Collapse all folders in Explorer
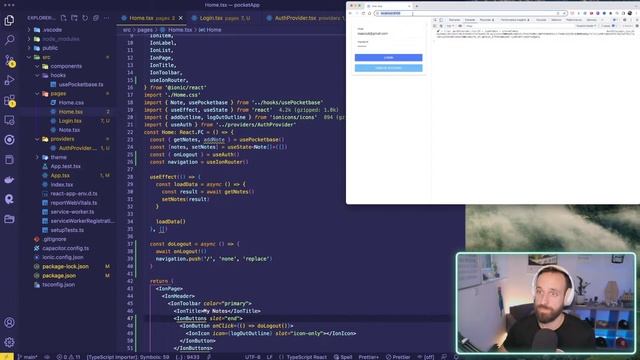The height and width of the screenshot is (360, 640). (x=96, y=18)
